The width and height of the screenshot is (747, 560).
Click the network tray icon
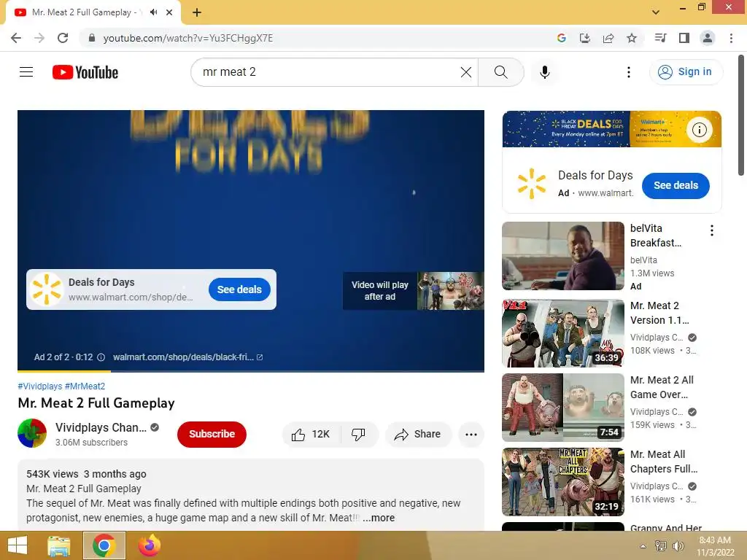pyautogui.click(x=660, y=546)
